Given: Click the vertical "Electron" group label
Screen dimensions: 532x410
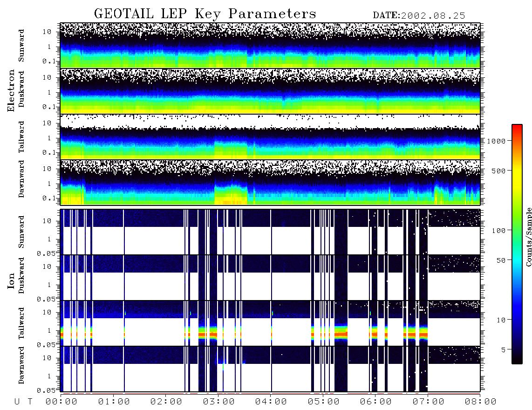Looking at the screenshot, I should point(11,90).
